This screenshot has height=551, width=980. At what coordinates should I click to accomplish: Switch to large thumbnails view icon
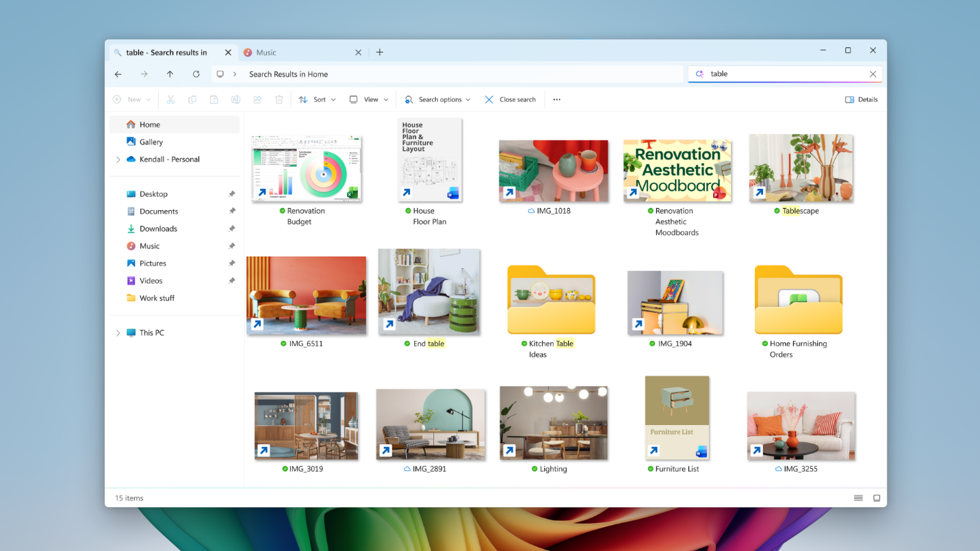[x=876, y=498]
